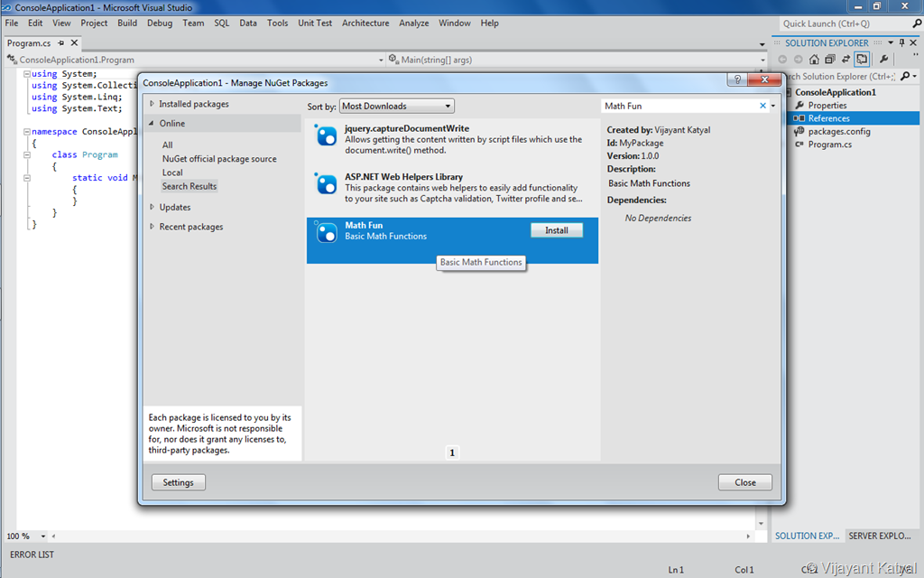
Task: Expand Recent packages section
Action: pos(152,227)
